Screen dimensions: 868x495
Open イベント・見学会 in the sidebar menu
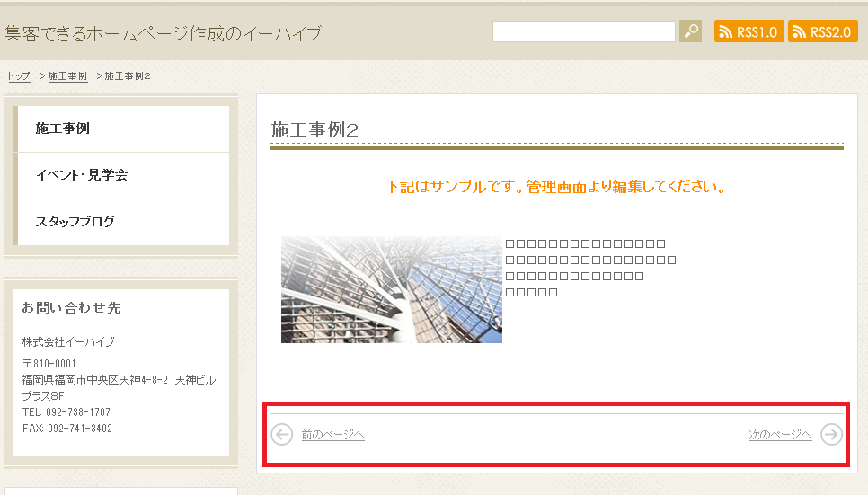[81, 175]
